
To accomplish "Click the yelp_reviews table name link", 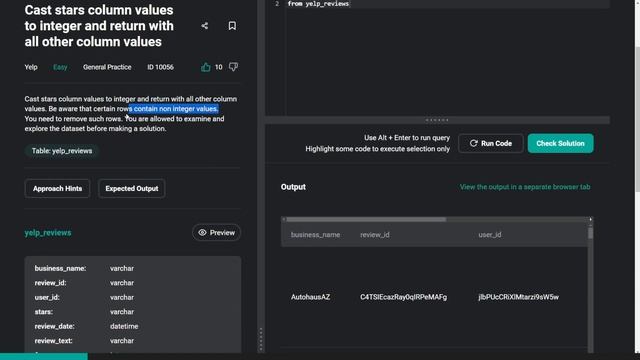I will pos(48,233).
